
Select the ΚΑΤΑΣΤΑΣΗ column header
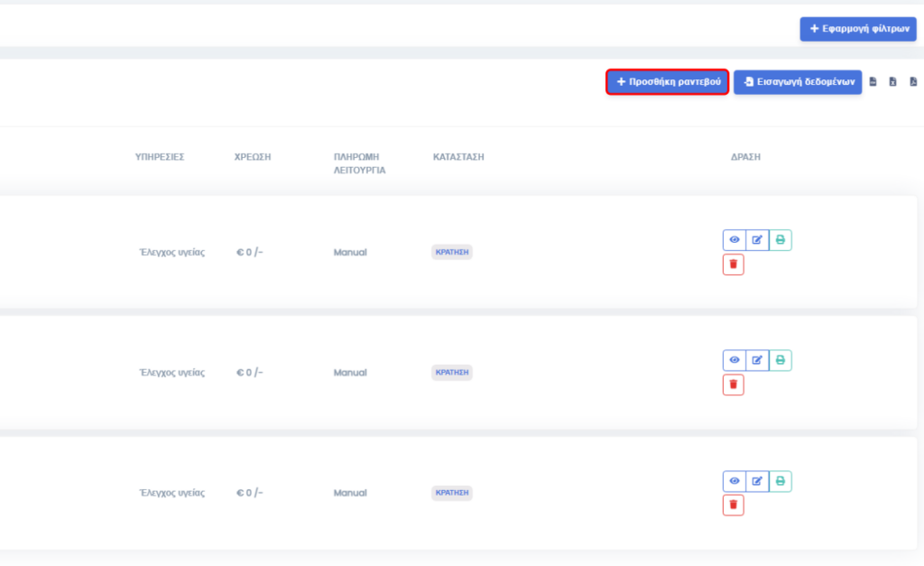458,157
